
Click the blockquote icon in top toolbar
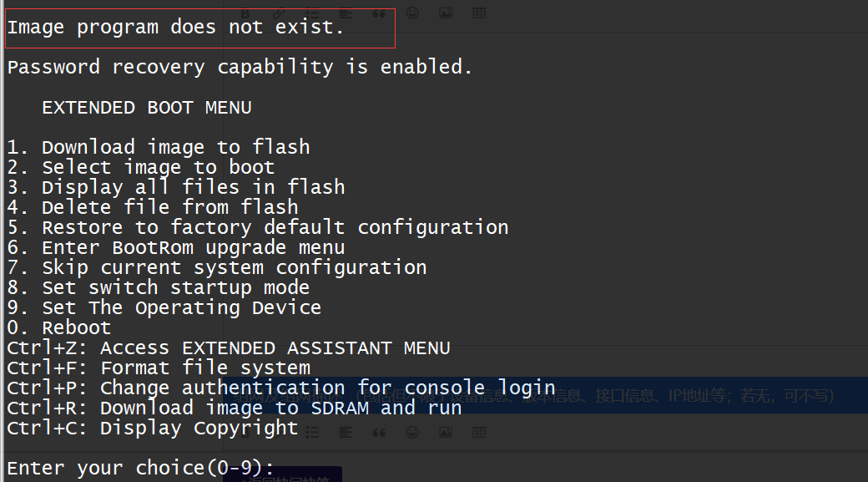click(x=379, y=13)
